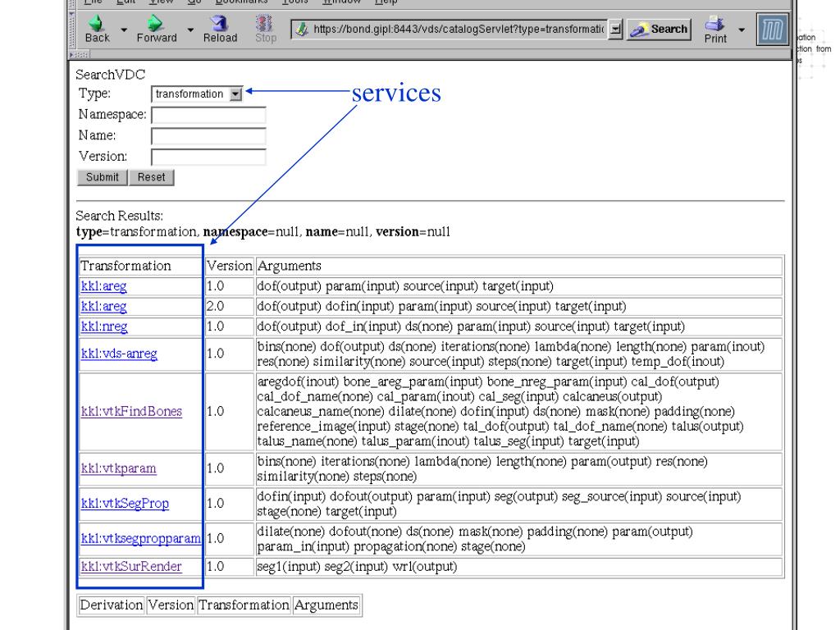The image size is (840, 630).
Task: Click into the Namespace input field
Action: (208, 115)
